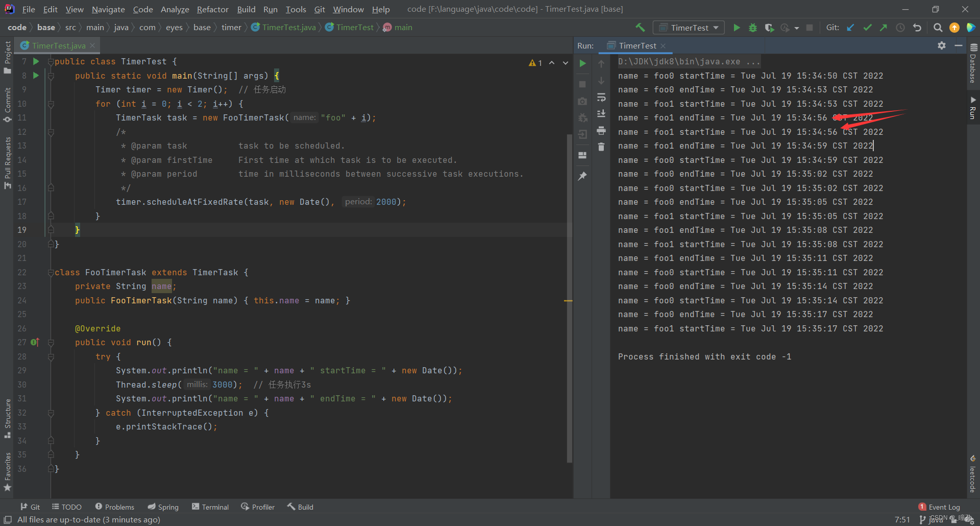
Task: Open the Tools menu
Action: pyautogui.click(x=296, y=9)
